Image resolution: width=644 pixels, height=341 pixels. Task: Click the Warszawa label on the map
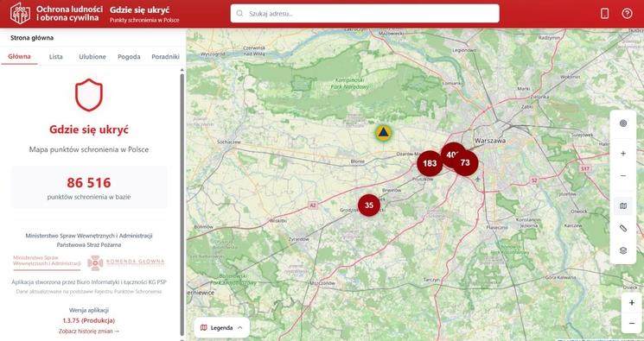point(490,141)
